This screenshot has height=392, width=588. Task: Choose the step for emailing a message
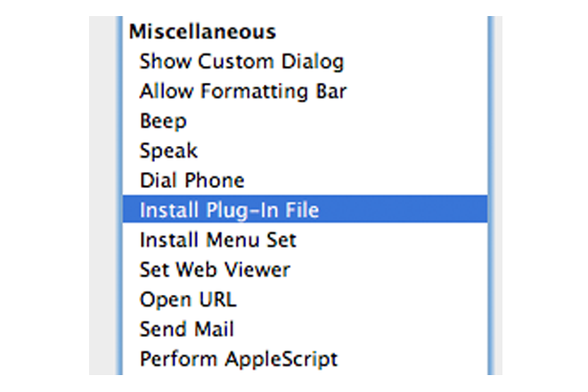tap(186, 329)
